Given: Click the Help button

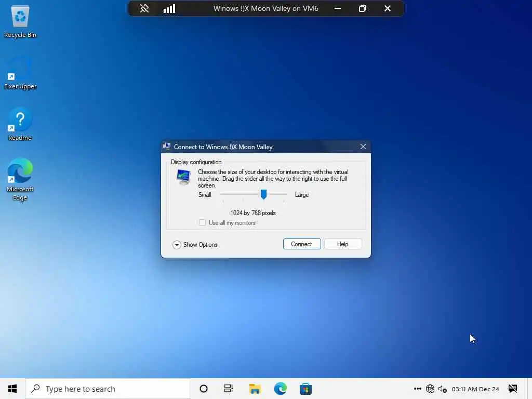Looking at the screenshot, I should pyautogui.click(x=343, y=244).
